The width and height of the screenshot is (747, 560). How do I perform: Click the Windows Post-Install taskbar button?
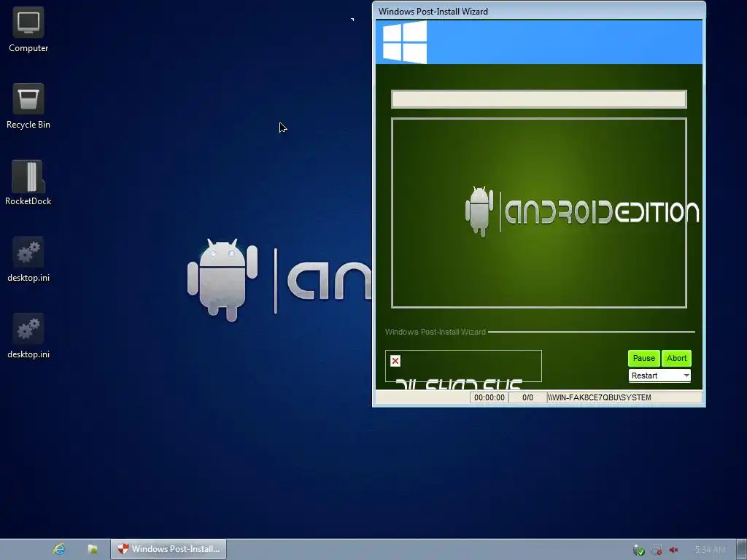(x=169, y=549)
